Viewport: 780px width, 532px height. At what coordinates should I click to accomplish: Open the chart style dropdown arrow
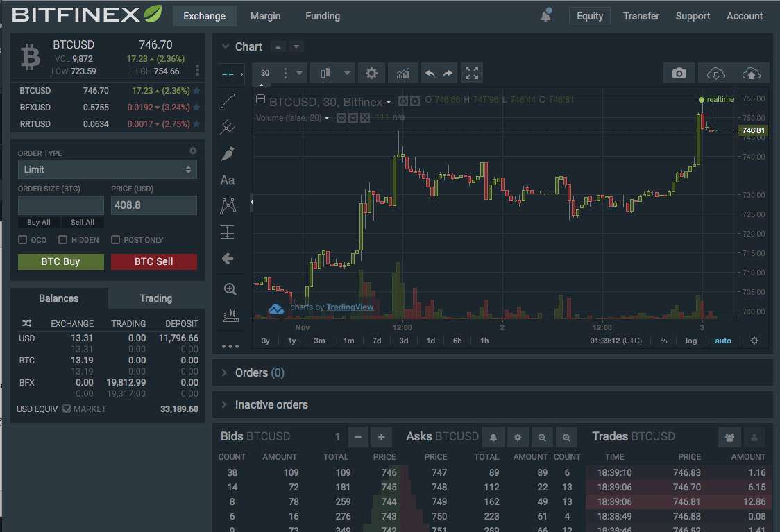[347, 74]
